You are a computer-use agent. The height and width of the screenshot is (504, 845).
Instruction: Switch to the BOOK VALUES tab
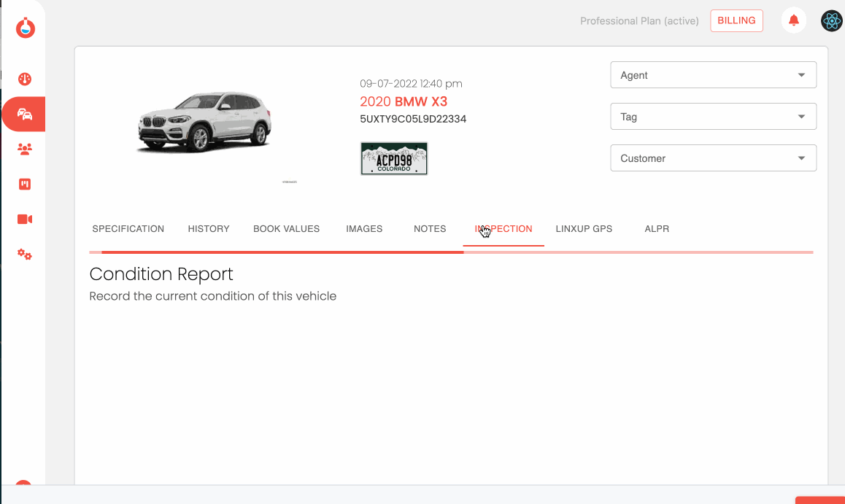(x=286, y=229)
